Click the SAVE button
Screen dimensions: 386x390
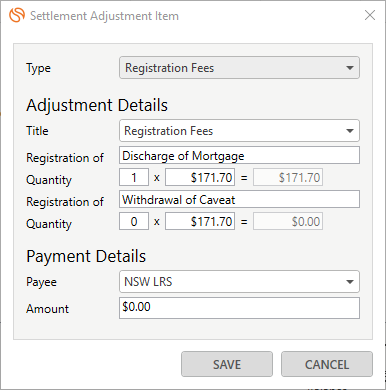[227, 364]
